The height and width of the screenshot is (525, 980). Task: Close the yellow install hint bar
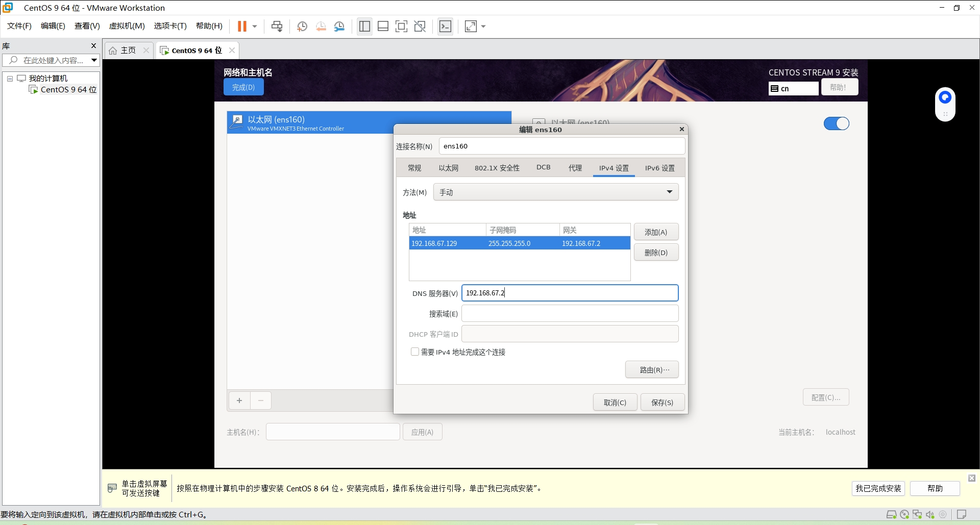tap(972, 478)
